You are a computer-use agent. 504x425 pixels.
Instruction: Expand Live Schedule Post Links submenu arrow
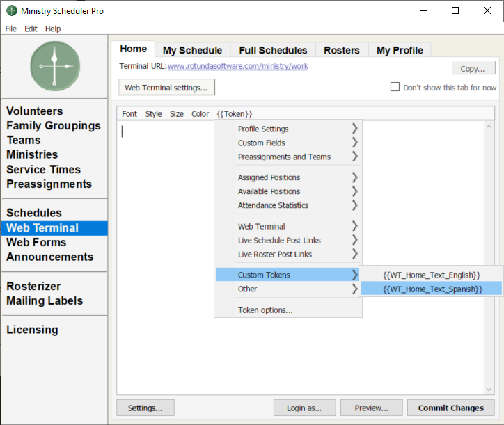pyautogui.click(x=354, y=240)
